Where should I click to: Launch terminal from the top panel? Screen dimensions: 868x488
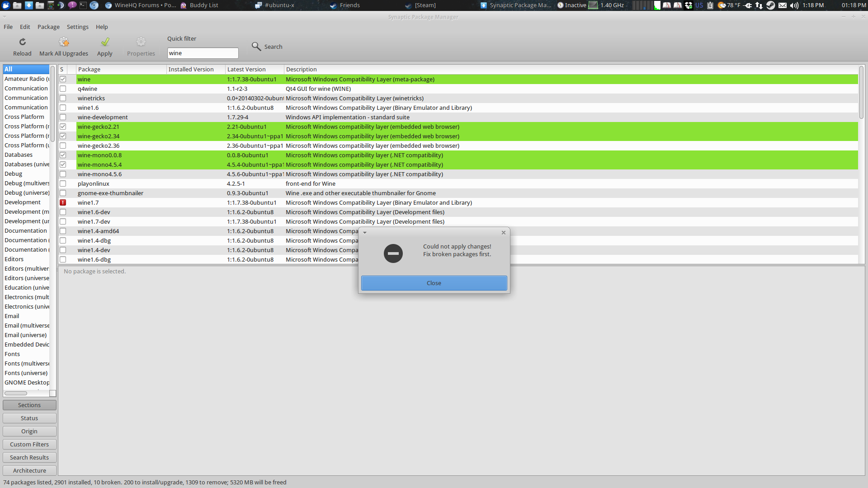pyautogui.click(x=83, y=5)
